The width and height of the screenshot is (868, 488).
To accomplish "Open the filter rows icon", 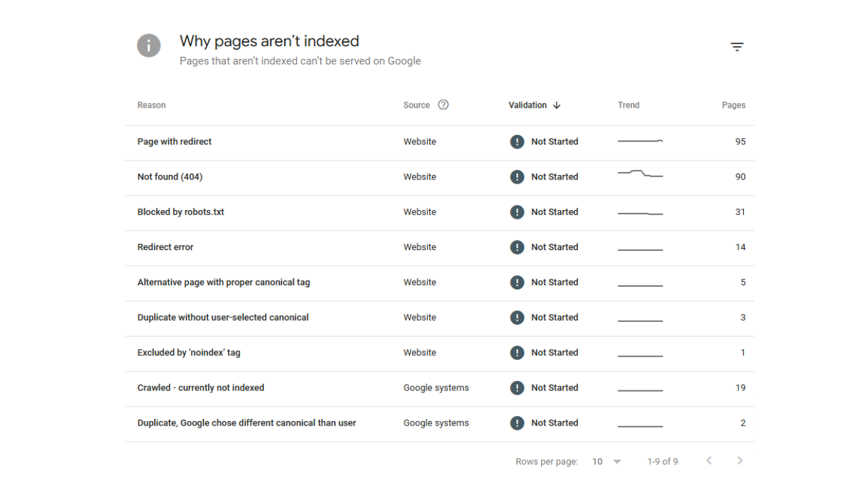I will point(737,47).
